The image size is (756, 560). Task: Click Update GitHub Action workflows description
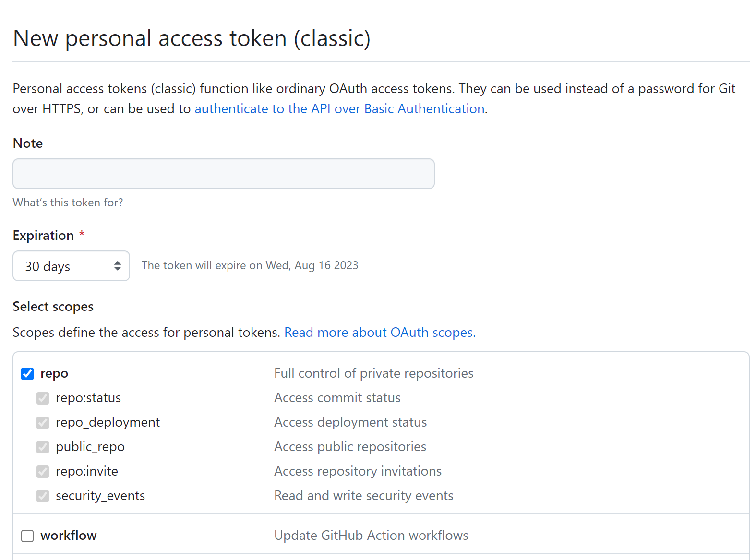pyautogui.click(x=371, y=536)
